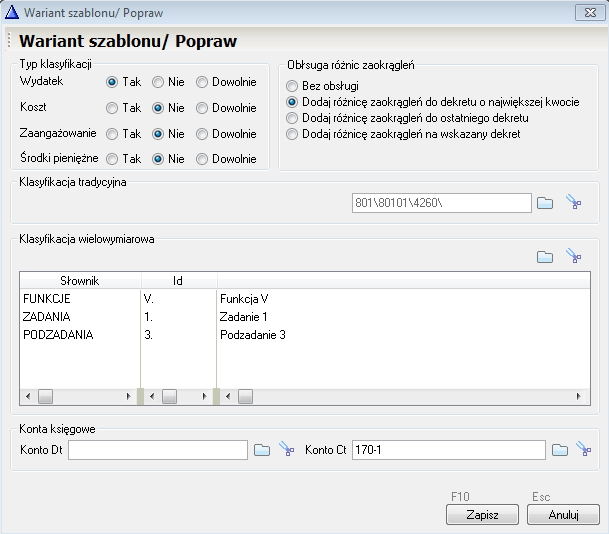Browse accounts with Konto Ct folder icon
Viewport: 609px width, 534px height.
(x=560, y=450)
